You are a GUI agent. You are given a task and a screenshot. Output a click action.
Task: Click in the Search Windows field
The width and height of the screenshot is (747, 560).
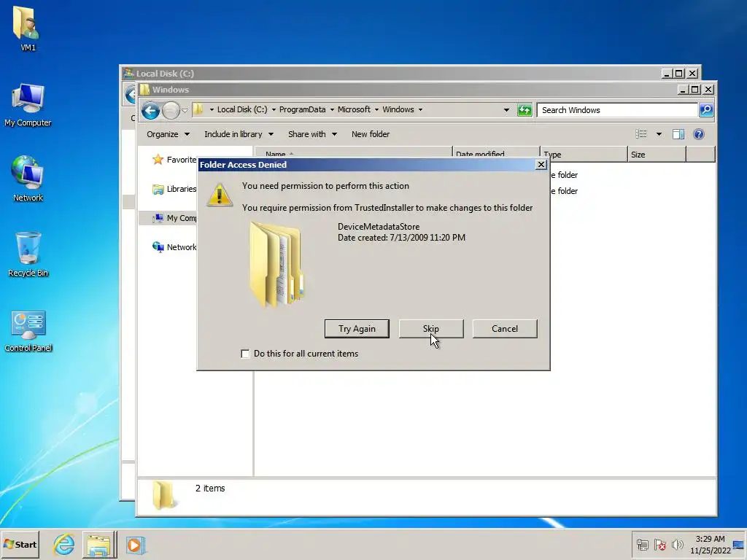pyautogui.click(x=617, y=110)
